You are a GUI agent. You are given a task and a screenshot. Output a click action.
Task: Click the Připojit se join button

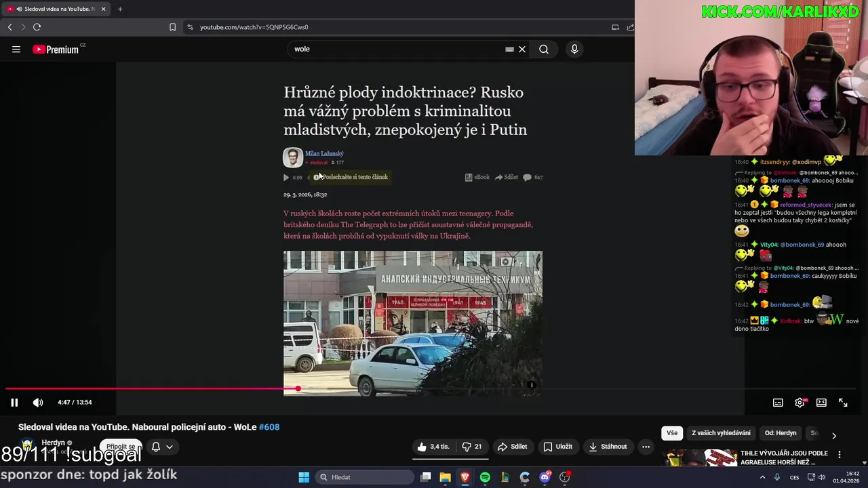[121, 447]
